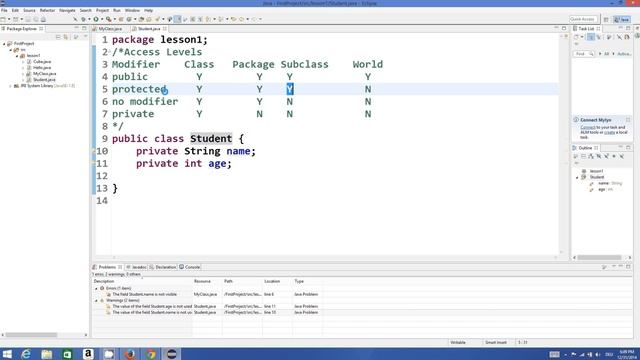Click the All filter arrow in Task List
This screenshot has height=360, width=640.
[600, 54]
